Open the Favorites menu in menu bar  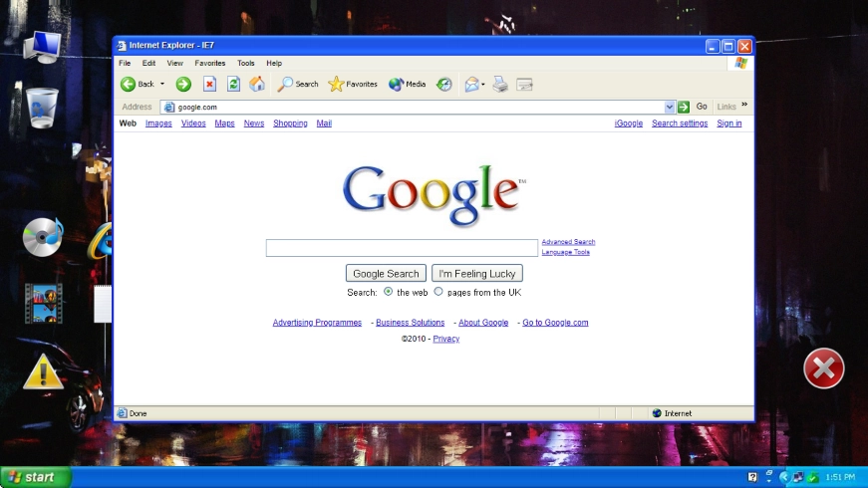click(x=209, y=63)
